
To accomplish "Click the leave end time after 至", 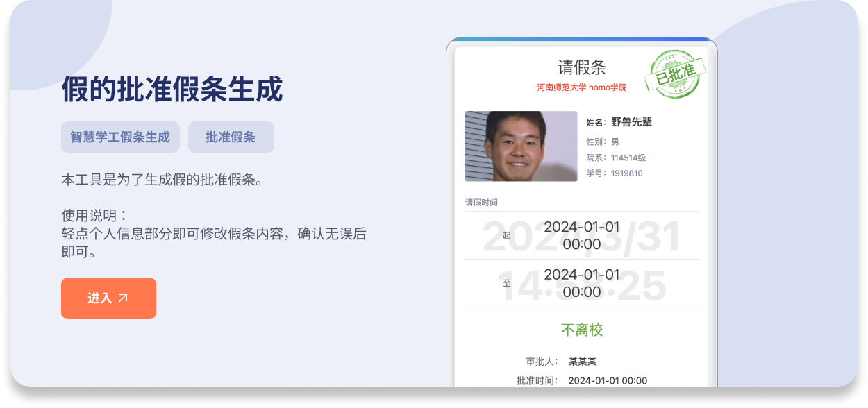I will [x=582, y=283].
